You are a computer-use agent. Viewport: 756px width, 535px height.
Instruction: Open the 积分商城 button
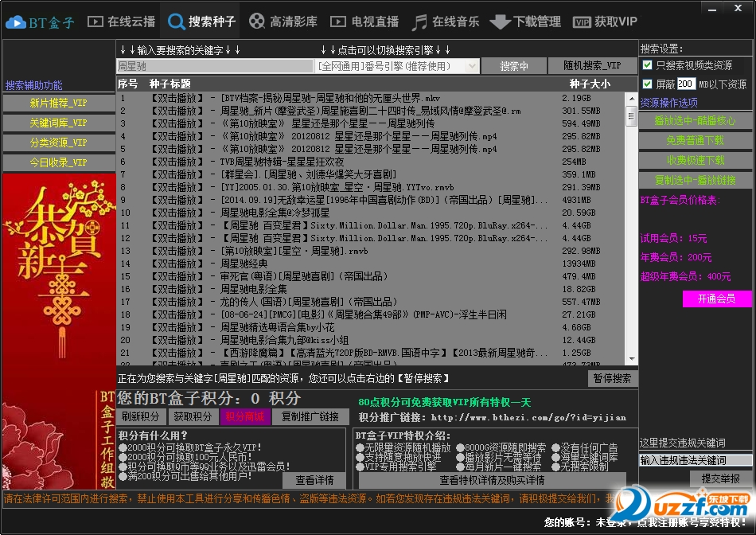point(244,416)
